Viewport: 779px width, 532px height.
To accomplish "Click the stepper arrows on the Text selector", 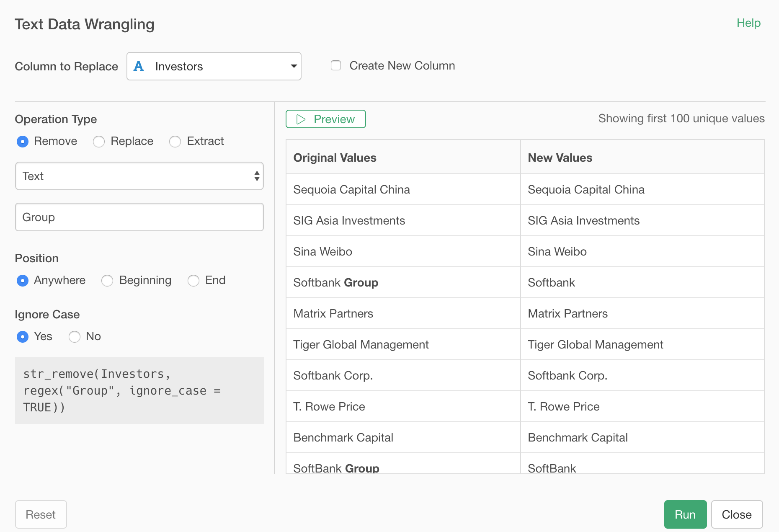I will click(x=256, y=176).
